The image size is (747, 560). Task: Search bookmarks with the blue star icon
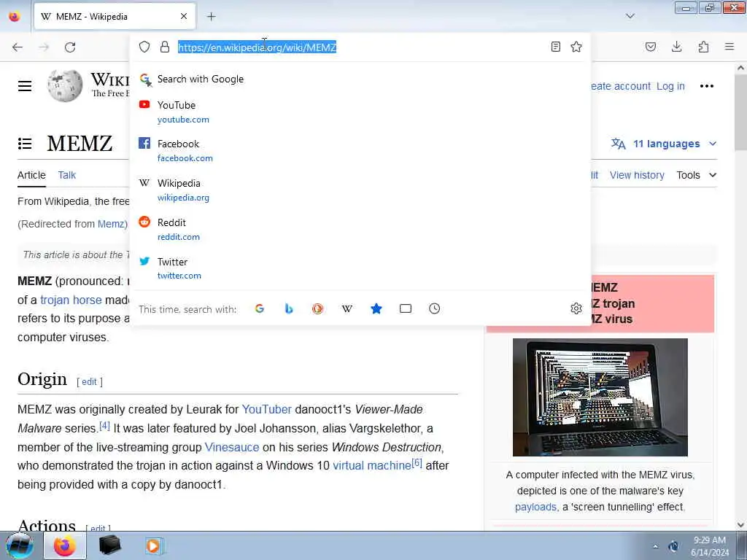tap(376, 308)
